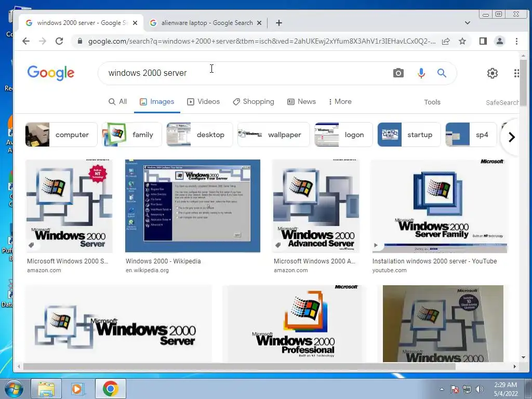532x399 pixels.
Task: Click the horizontal scrollbar thumb
Action: 239,366
